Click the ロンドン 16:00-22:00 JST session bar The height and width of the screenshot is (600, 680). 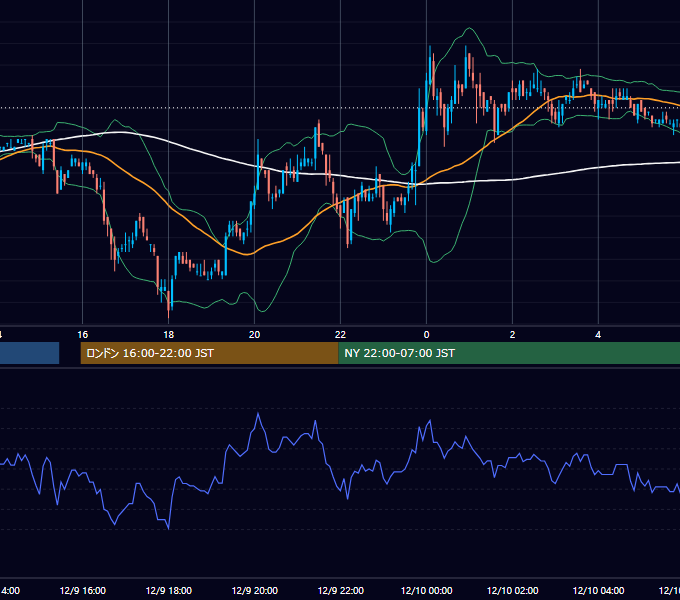pyautogui.click(x=209, y=353)
